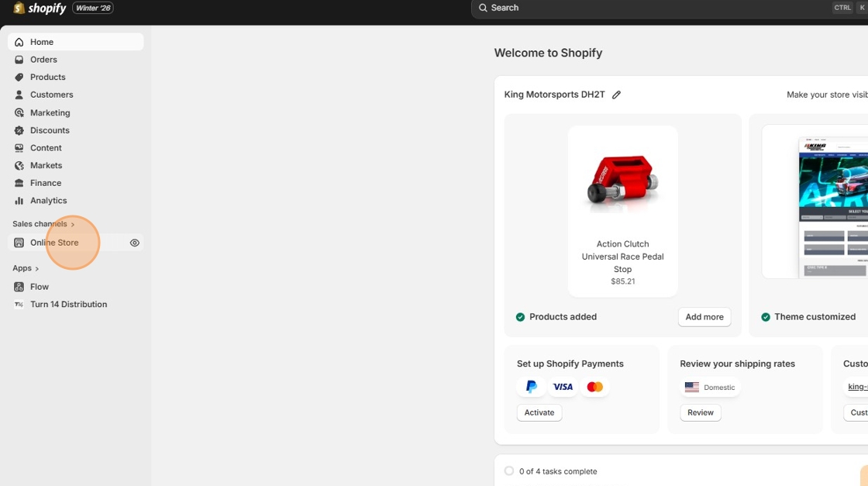Screen dimensions: 868x486
Task: Select Customers in the navigation
Action: [76, 95]
